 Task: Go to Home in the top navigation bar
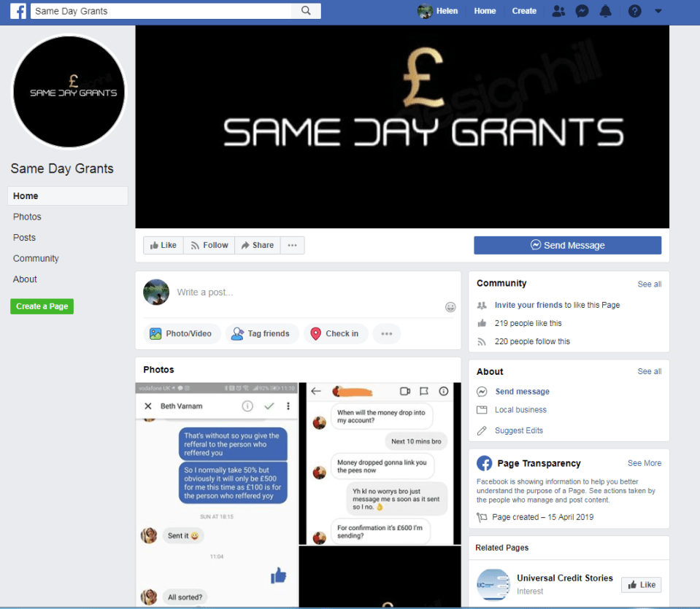pyautogui.click(x=485, y=11)
